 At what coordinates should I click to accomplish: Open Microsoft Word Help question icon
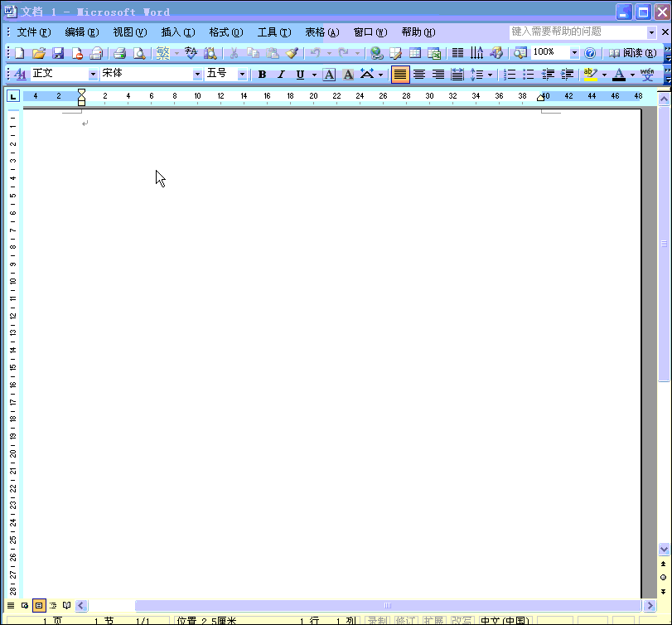[590, 53]
